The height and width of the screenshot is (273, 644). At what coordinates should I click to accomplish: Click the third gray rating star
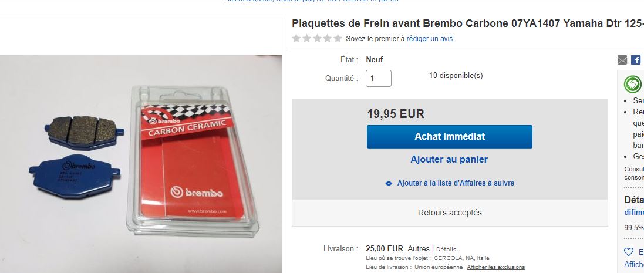pos(317,38)
